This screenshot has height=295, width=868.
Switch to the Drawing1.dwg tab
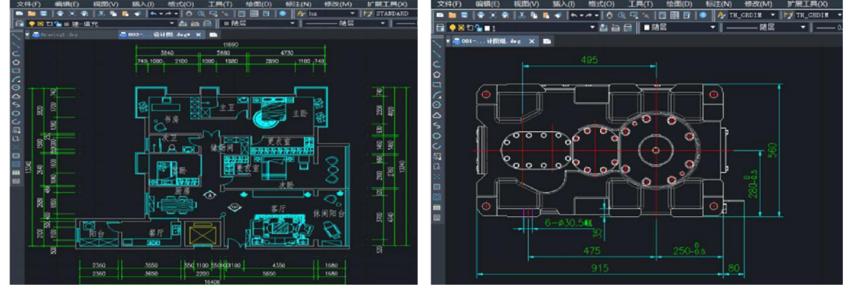tap(55, 35)
